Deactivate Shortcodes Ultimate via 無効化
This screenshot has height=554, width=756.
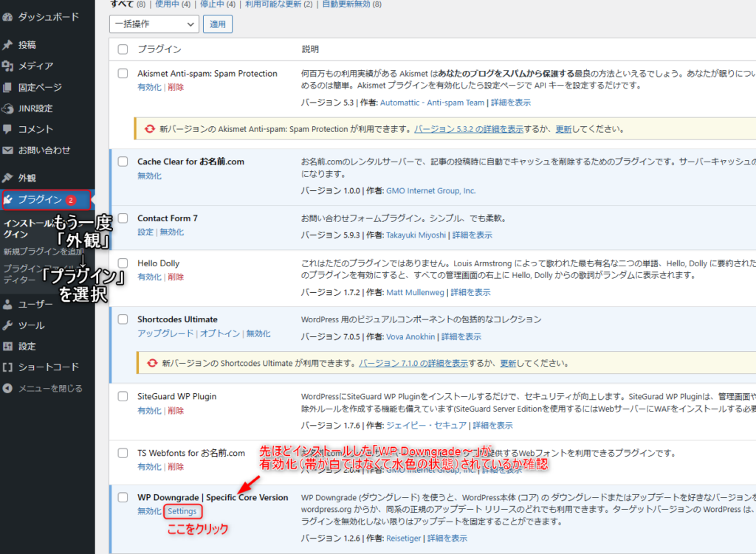pos(258,333)
